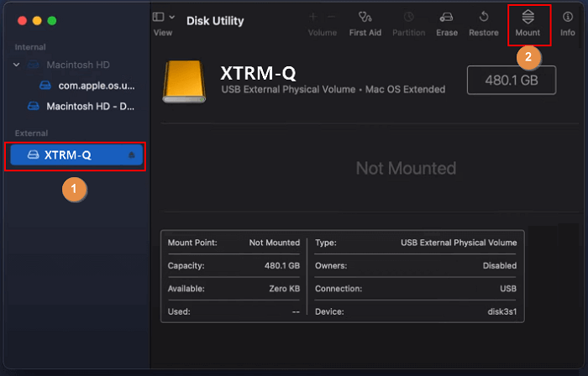Click the Erase toolbar icon
This screenshot has width=588, height=376.
pos(447,17)
